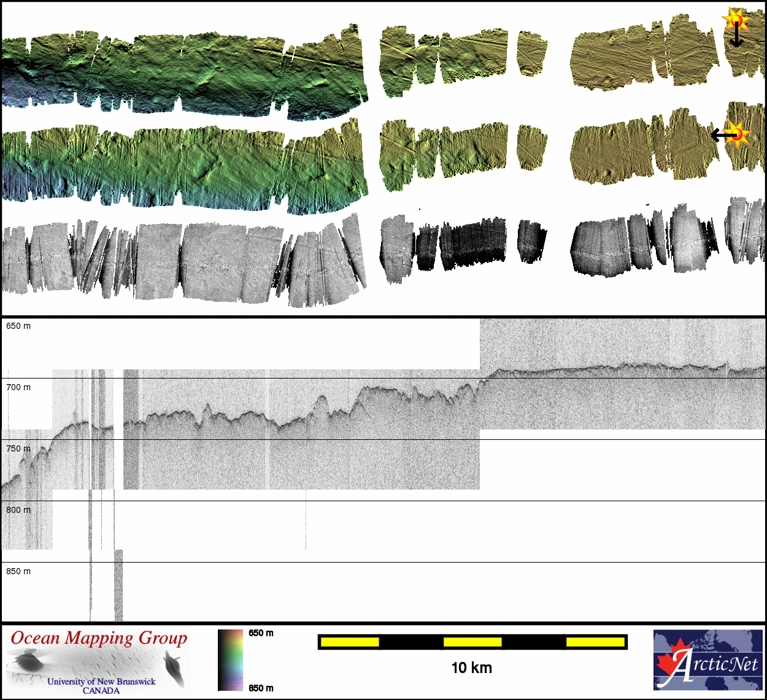Click the Ocean Mapping Group title
767x700 pixels.
[99, 638]
